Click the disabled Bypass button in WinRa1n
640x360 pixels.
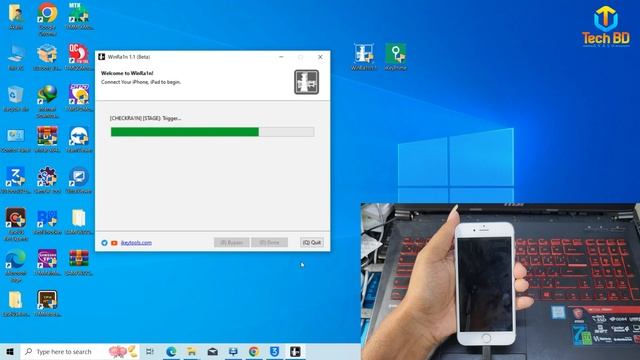coord(231,242)
